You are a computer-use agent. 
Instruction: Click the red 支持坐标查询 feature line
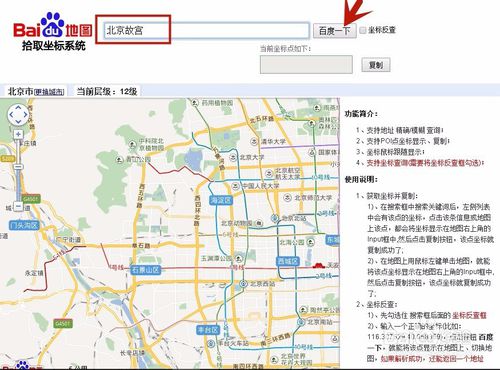425,163
